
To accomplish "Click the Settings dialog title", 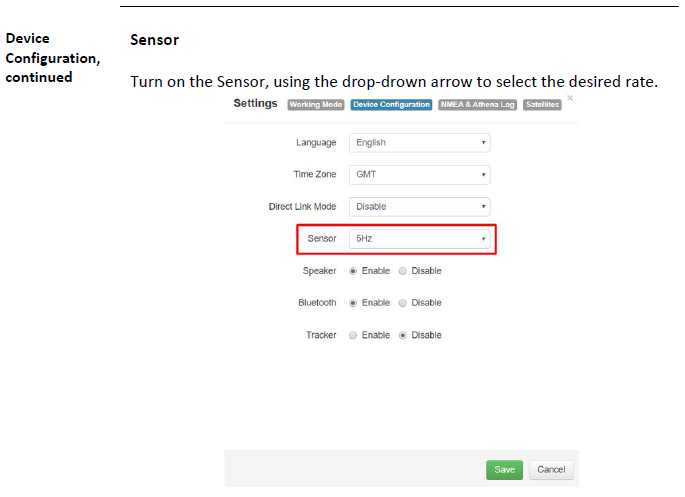I will (255, 104).
